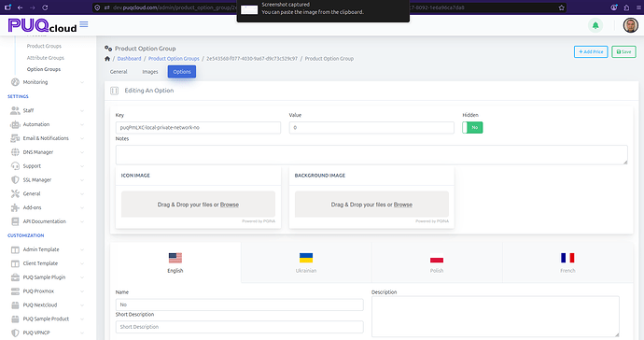Expand the Add-ons menu chevron

(x=82, y=207)
